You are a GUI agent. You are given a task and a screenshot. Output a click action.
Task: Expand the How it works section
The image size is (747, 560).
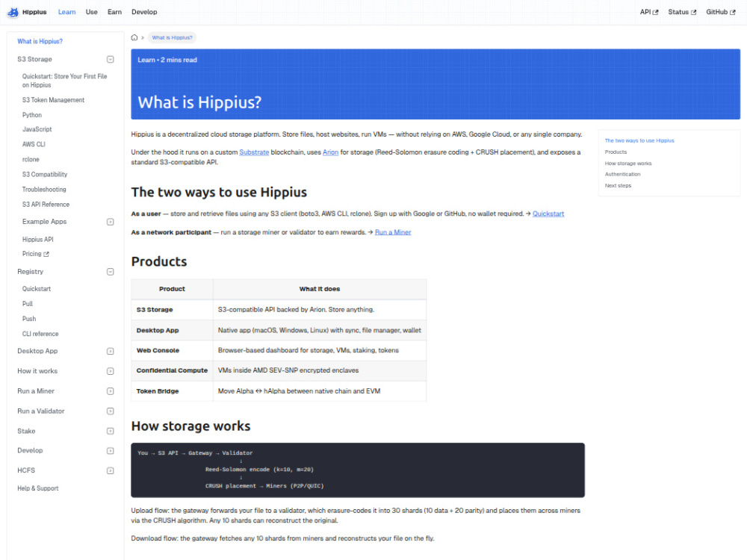point(110,371)
